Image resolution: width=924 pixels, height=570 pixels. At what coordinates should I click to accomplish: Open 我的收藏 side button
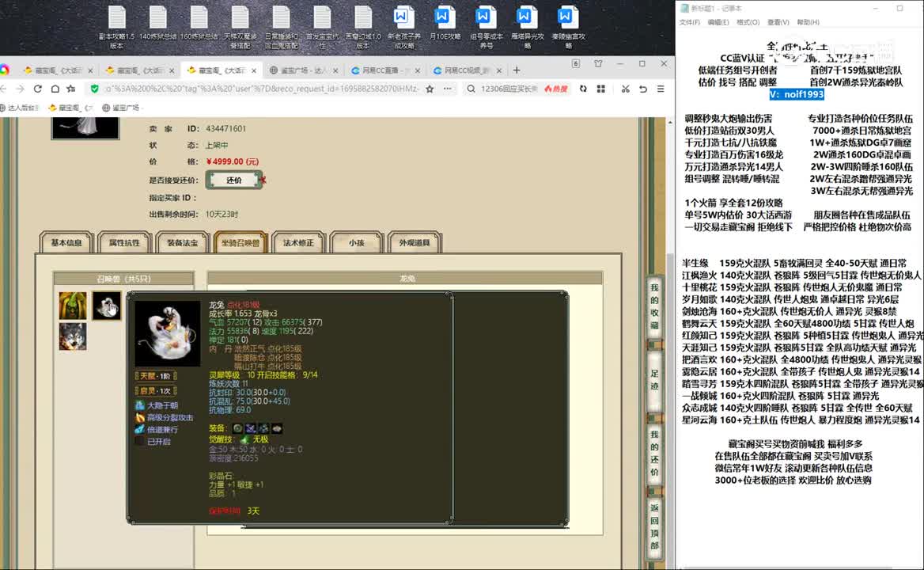pos(655,306)
